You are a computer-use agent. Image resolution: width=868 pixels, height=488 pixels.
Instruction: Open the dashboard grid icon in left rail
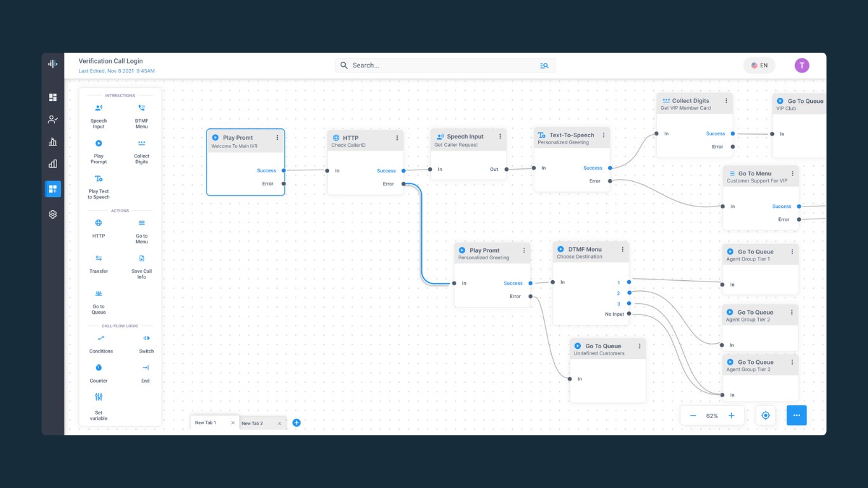[53, 97]
